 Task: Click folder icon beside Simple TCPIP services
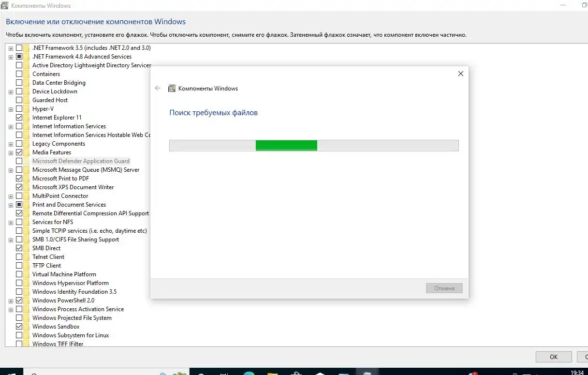27,231
